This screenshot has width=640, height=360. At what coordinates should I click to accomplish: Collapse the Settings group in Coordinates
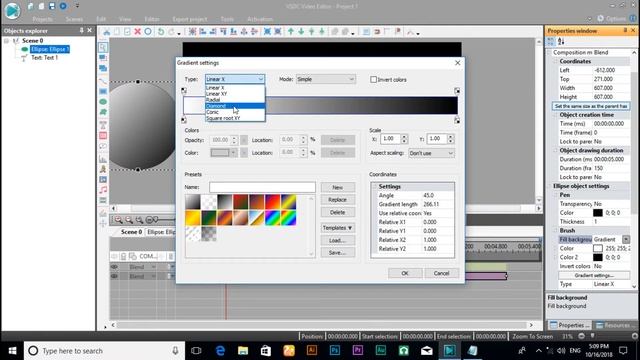pyautogui.click(x=374, y=187)
